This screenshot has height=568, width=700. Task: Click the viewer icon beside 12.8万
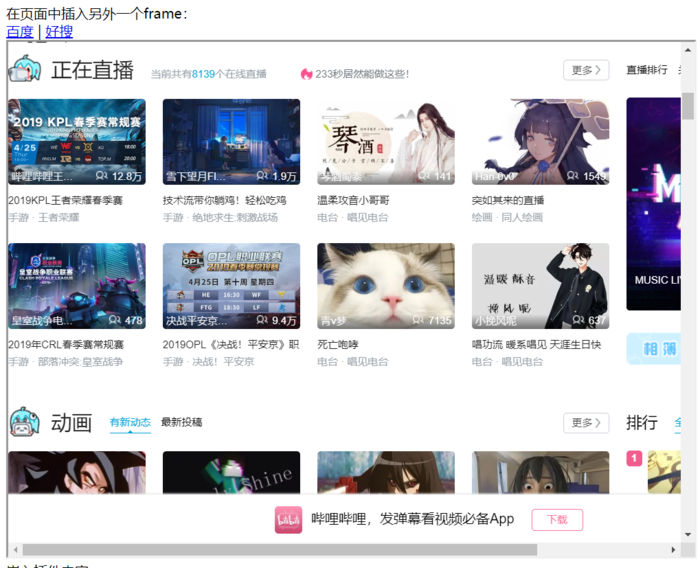coord(101,176)
